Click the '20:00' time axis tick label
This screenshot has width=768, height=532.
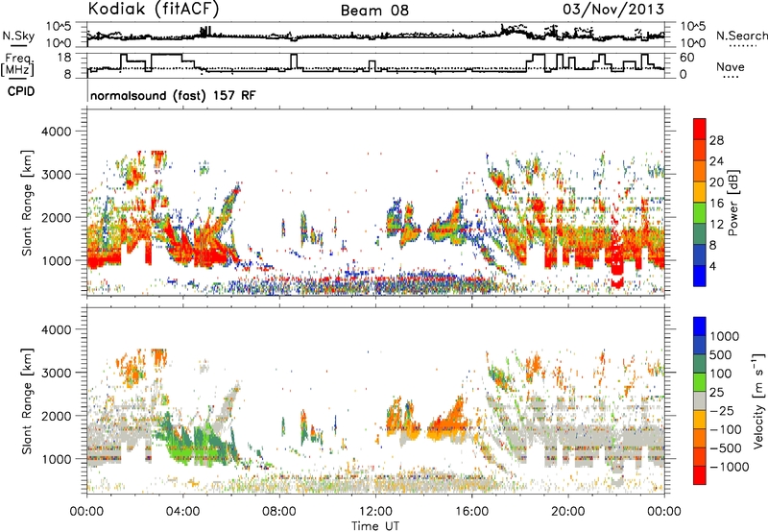tap(568, 511)
